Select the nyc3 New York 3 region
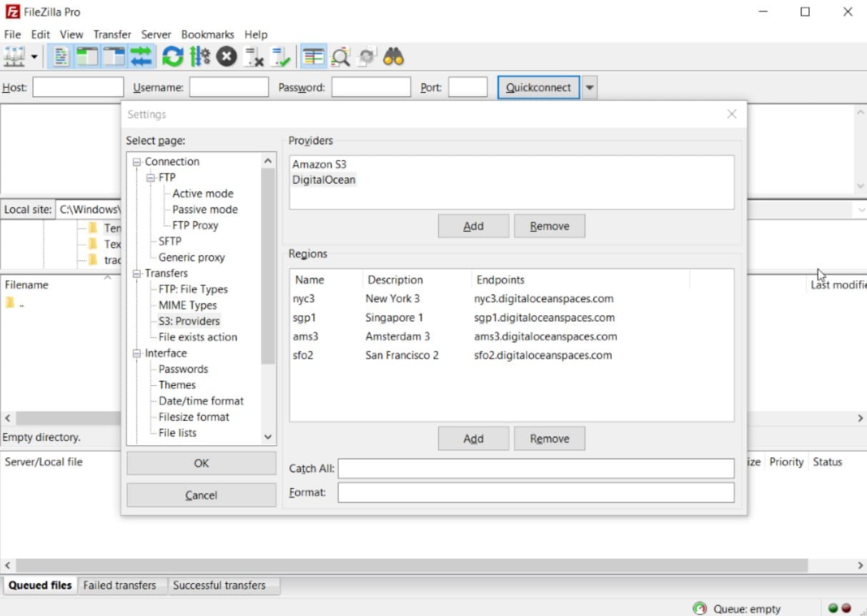 (511, 299)
